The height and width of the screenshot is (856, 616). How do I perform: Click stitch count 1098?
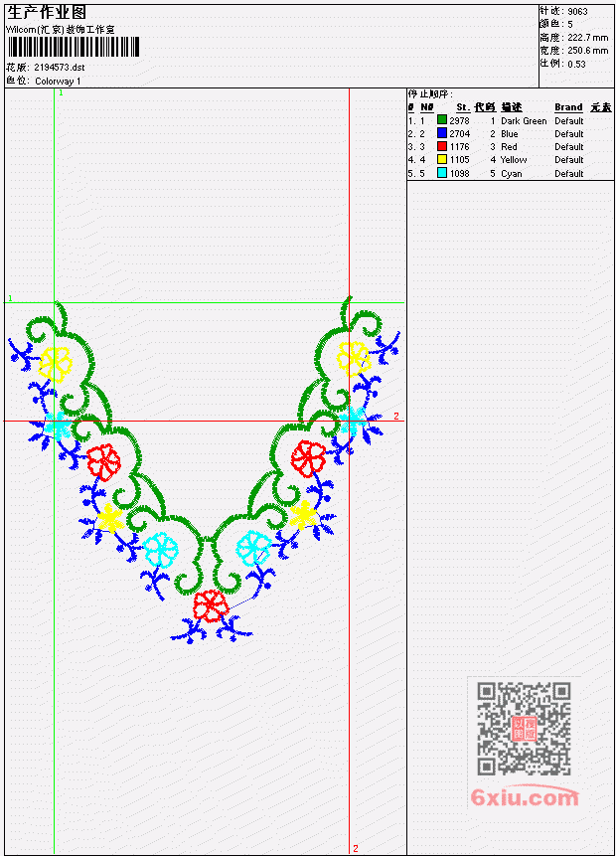[459, 174]
